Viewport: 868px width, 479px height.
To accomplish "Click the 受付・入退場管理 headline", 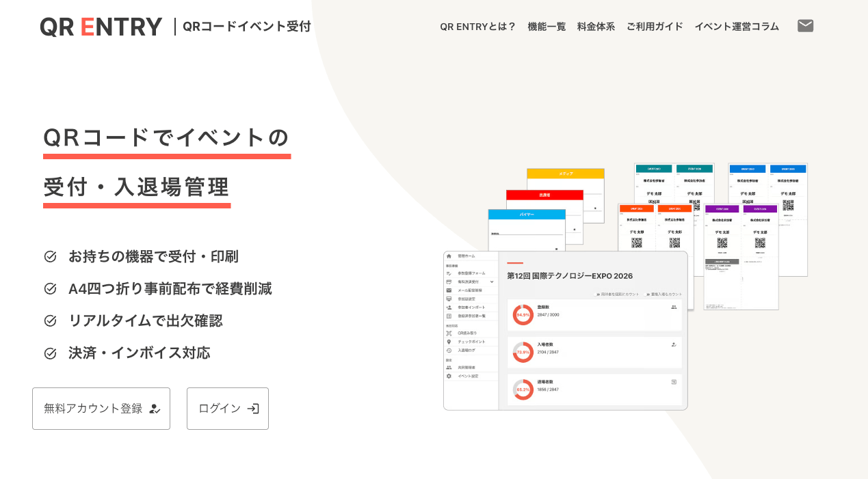I will pos(136,187).
